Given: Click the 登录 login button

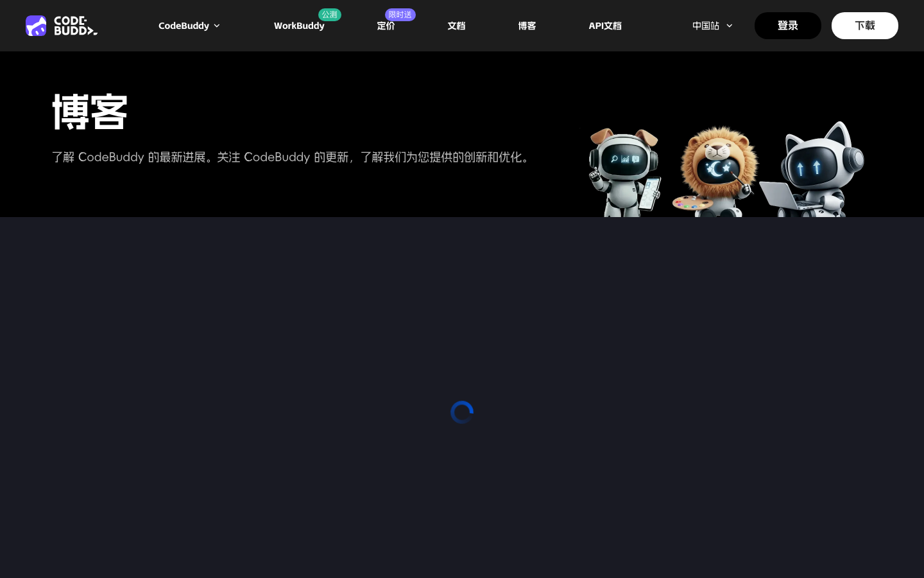Looking at the screenshot, I should point(788,26).
